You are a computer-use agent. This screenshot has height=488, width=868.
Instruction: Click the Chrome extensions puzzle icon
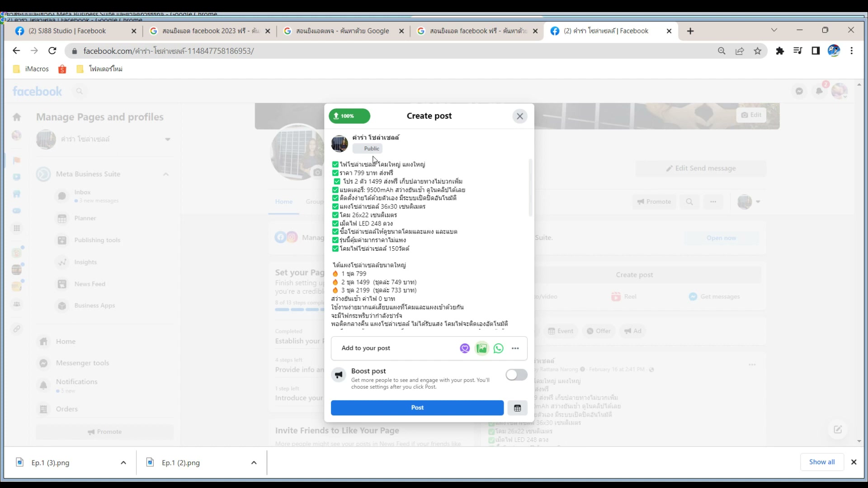(x=780, y=51)
